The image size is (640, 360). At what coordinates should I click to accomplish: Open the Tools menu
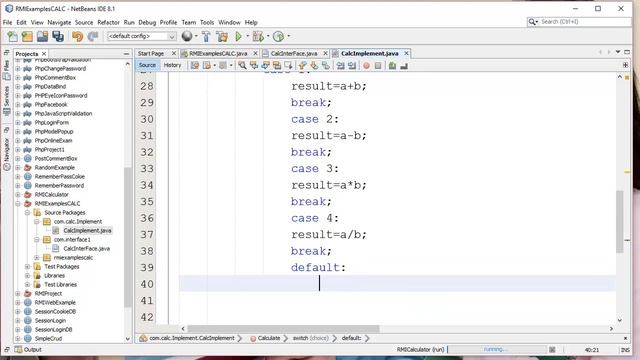[x=207, y=22]
